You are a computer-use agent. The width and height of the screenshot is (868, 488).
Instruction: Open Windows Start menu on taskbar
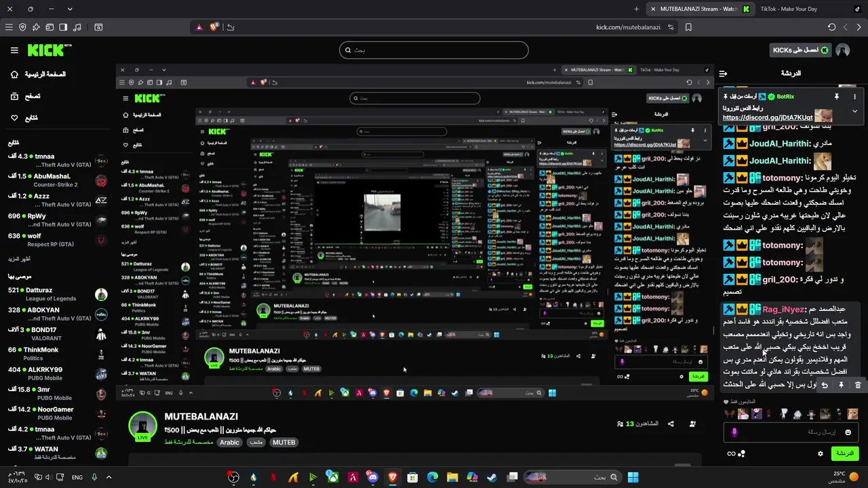[633, 477]
